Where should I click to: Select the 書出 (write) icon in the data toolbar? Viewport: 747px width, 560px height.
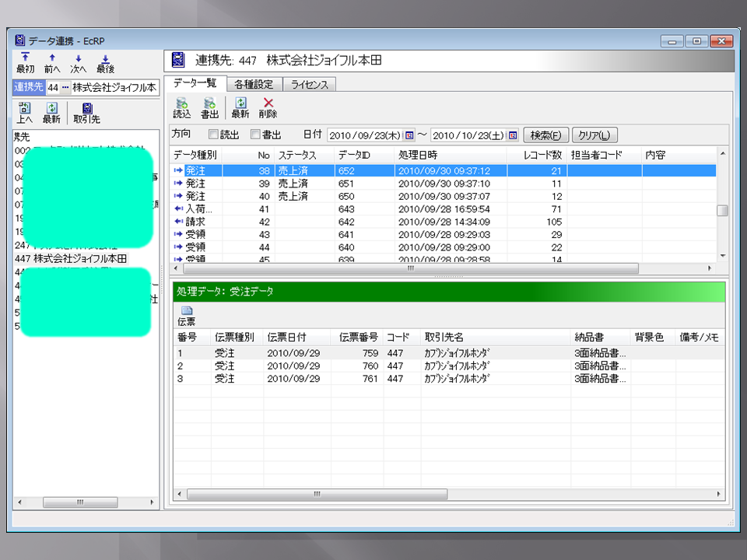pos(209,107)
